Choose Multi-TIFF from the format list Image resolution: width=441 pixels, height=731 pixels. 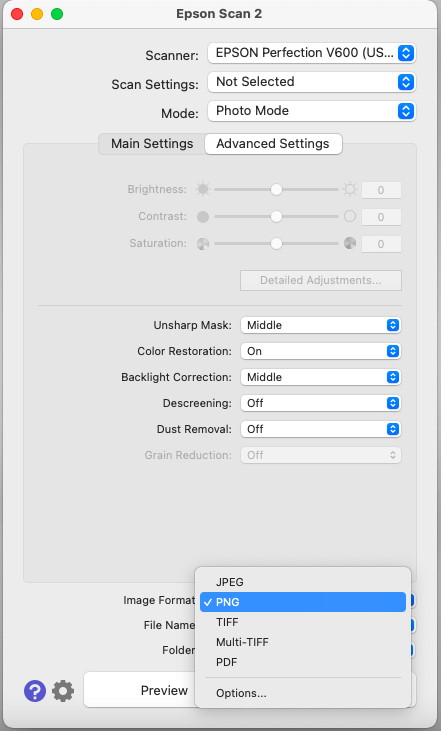(303, 642)
